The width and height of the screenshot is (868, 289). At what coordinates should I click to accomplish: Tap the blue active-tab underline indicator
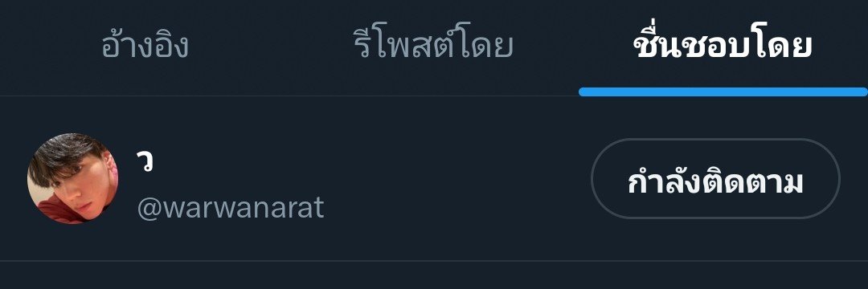pos(723,92)
